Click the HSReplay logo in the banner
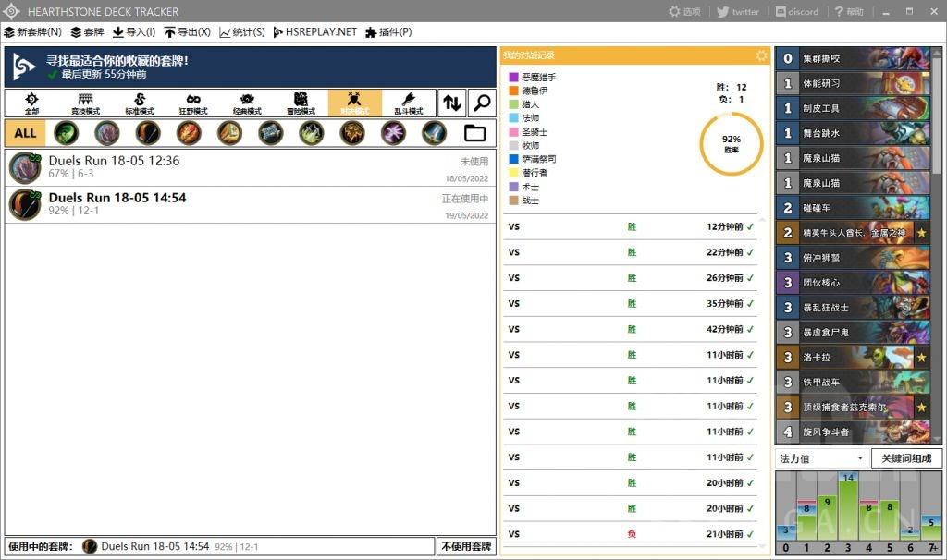Viewport: 947px width, 560px height. pos(23,67)
